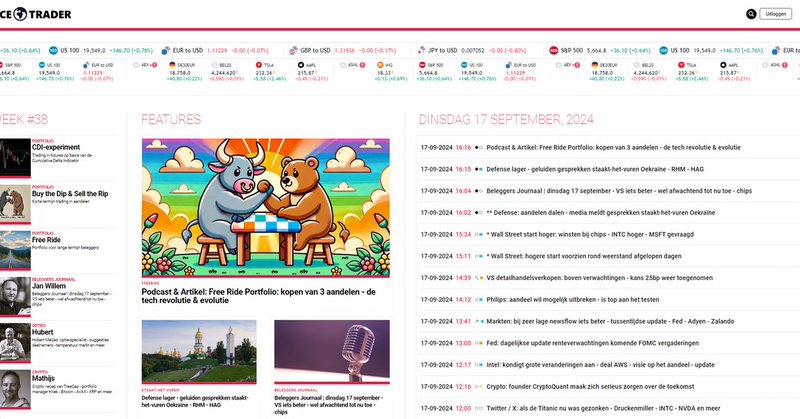The height and width of the screenshot is (419, 800).
Task: Open 'Twitter / X: als de Titanic' headline
Action: [603, 408]
